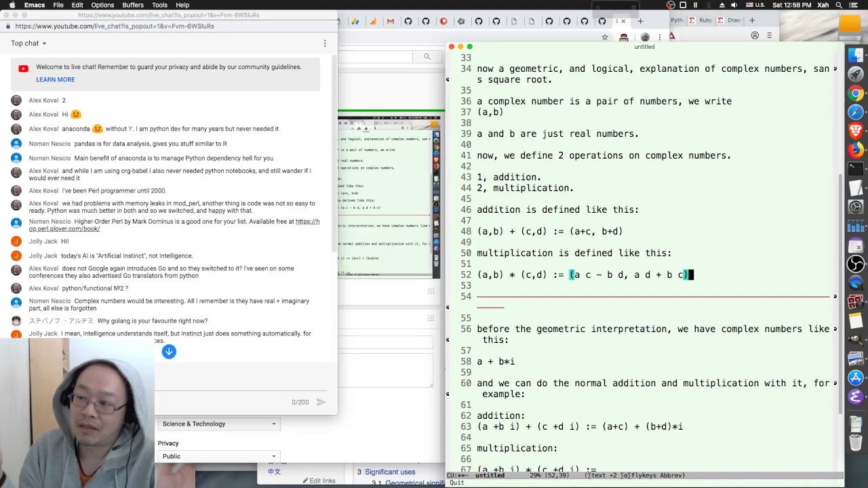Click the Emacs editor vertical scrollbar

click(x=842, y=258)
